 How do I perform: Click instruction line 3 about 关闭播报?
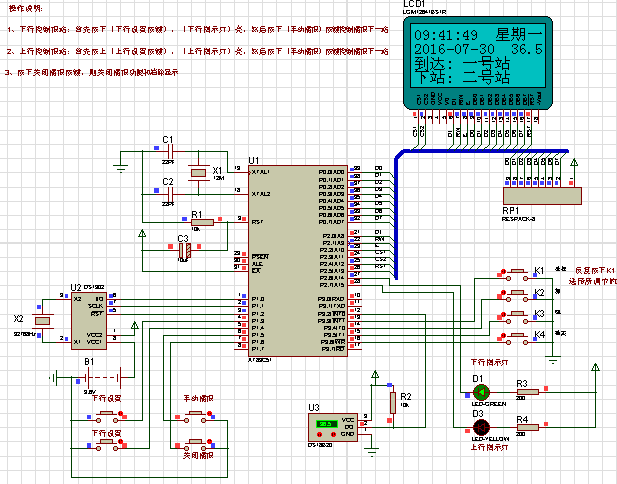point(91,72)
